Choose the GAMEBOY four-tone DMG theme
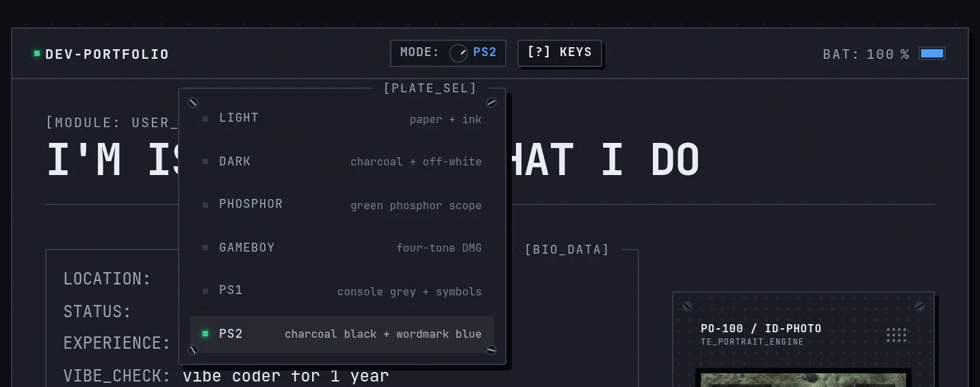Viewport: 980px width, 387px height. click(x=342, y=248)
